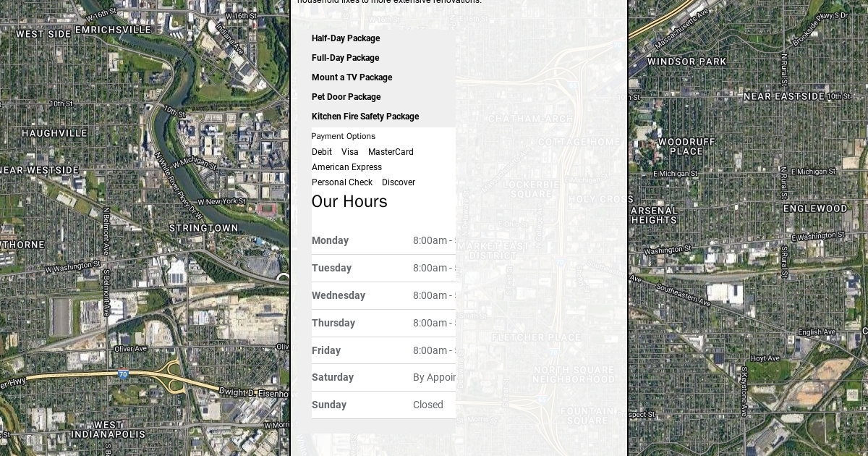868x456 pixels.
Task: Click Friday's 8:00am hours value
Action: [434, 350]
